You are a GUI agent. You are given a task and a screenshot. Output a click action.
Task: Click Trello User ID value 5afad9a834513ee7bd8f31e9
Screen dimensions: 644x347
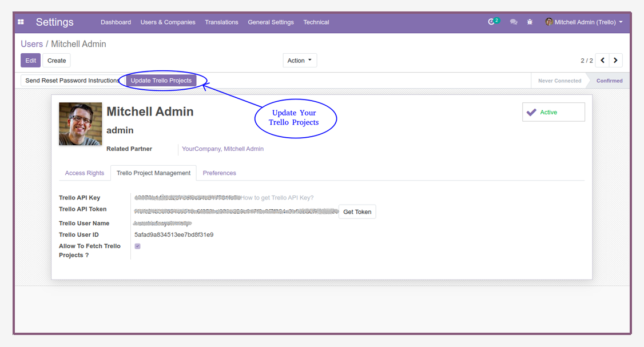[174, 234]
